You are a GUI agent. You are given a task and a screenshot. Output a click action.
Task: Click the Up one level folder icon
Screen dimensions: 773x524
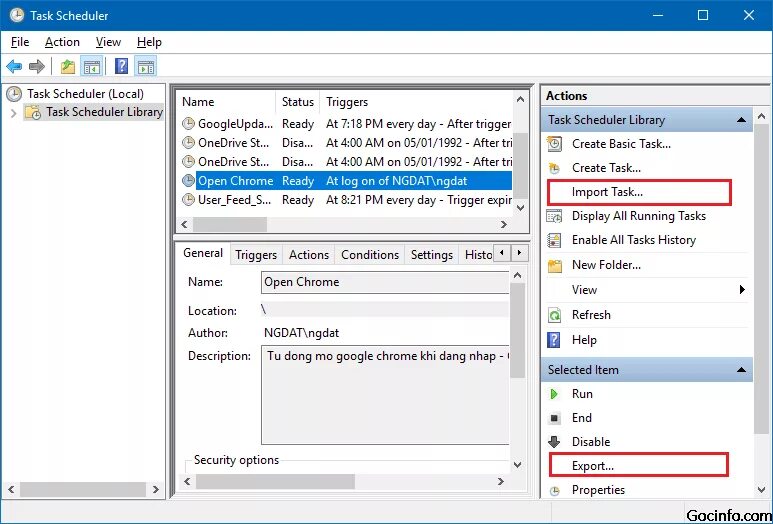pyautogui.click(x=68, y=67)
